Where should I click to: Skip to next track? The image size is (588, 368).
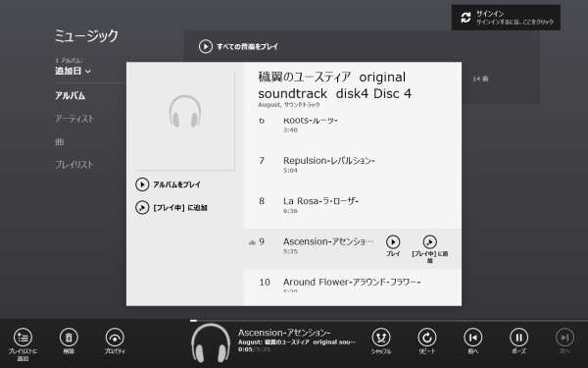click(564, 338)
